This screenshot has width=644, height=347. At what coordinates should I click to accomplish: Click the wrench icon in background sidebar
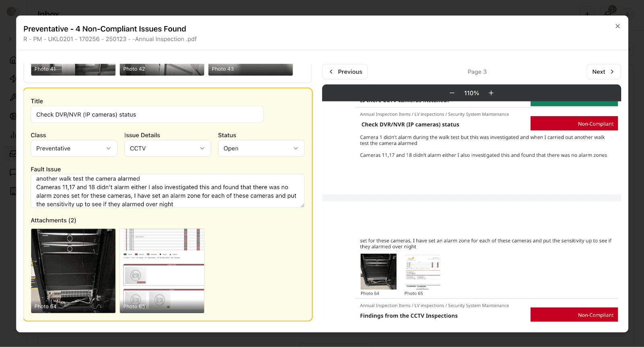tap(13, 97)
